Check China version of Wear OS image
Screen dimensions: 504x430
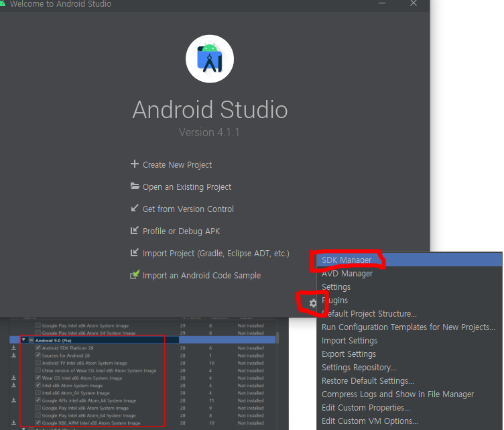click(x=38, y=370)
